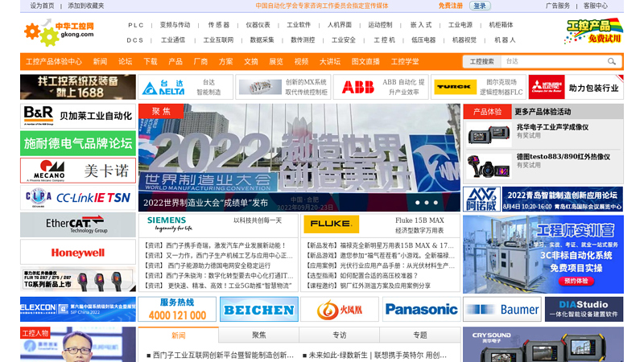Switch to the 专题 news tab
644x362 pixels.
pyautogui.click(x=419, y=335)
